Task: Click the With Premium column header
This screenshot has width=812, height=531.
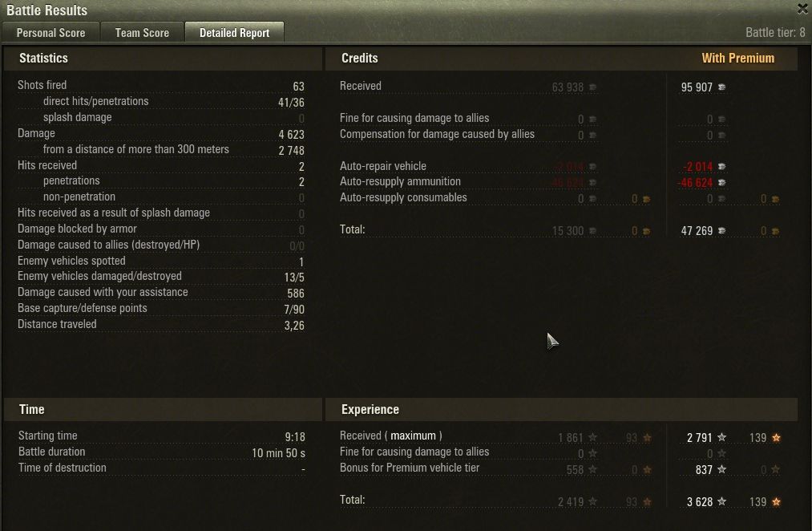Action: coord(738,58)
